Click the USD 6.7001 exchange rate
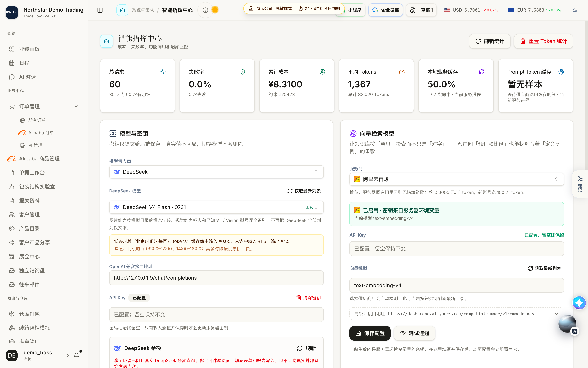Viewport: 588px width, 368px height. (x=471, y=10)
